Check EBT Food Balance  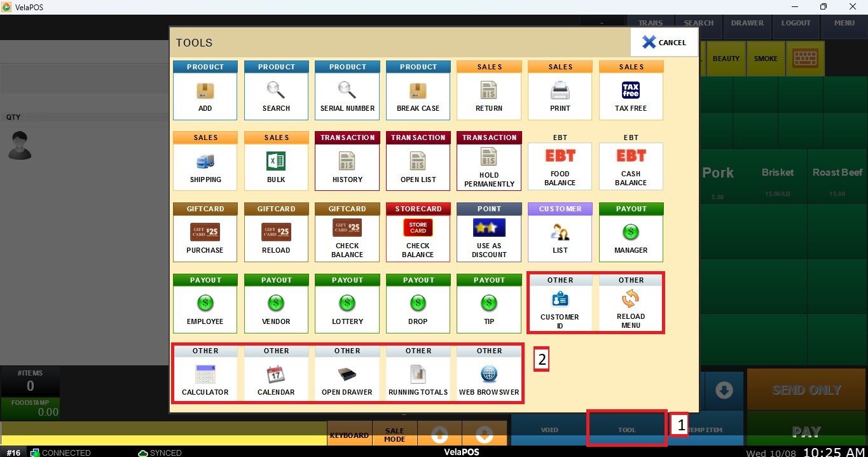pos(560,167)
